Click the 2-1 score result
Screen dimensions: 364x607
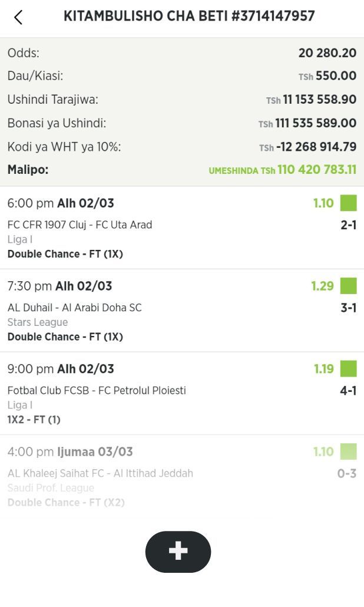click(x=349, y=225)
